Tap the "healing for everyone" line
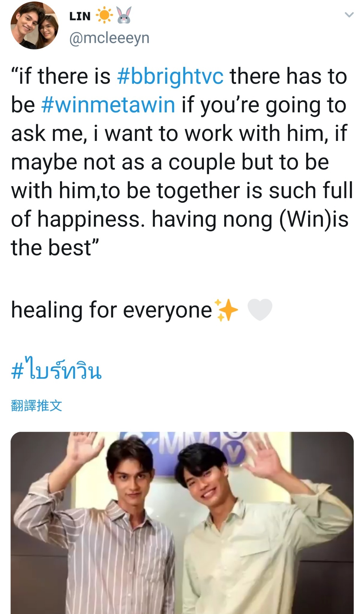This screenshot has height=614, width=364. point(111,310)
